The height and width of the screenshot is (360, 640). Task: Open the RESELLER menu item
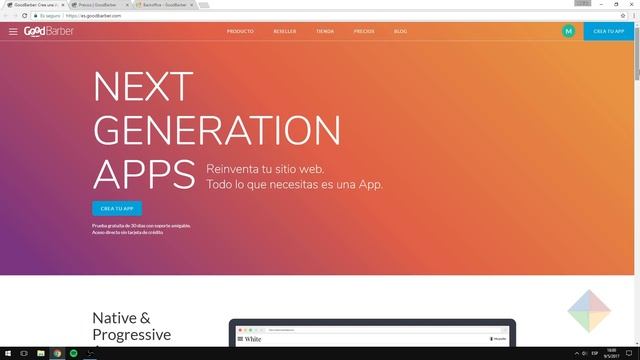point(284,31)
